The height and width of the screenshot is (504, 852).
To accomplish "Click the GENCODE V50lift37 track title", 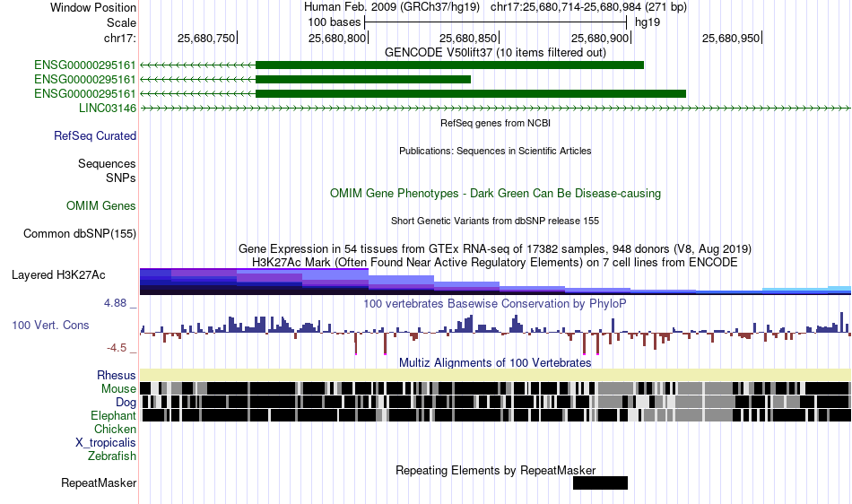I will (x=496, y=52).
